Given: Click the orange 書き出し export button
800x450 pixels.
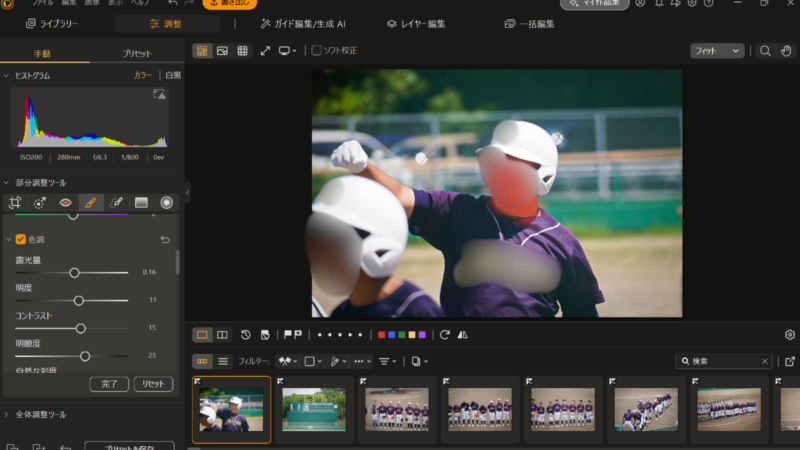Looking at the screenshot, I should pos(230,4).
